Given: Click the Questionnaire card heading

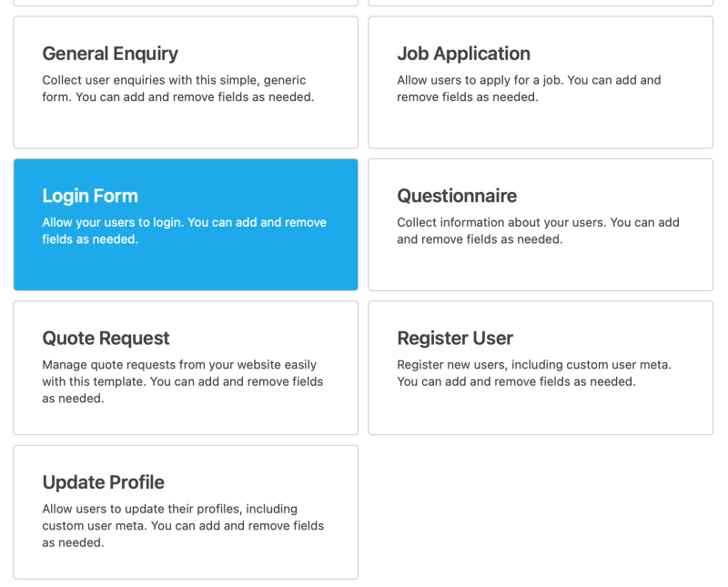Looking at the screenshot, I should [x=456, y=196].
